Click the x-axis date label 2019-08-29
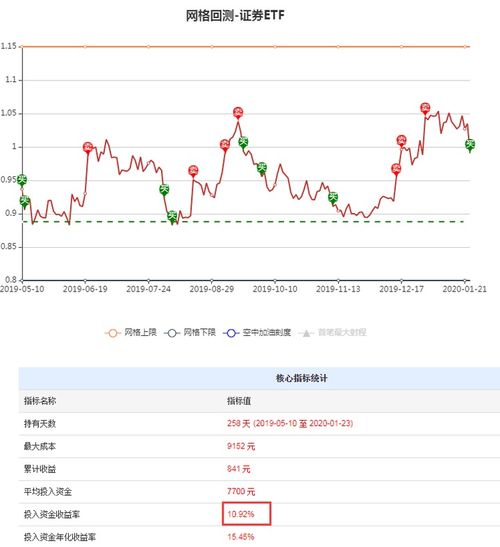The height and width of the screenshot is (547, 500). (x=211, y=289)
